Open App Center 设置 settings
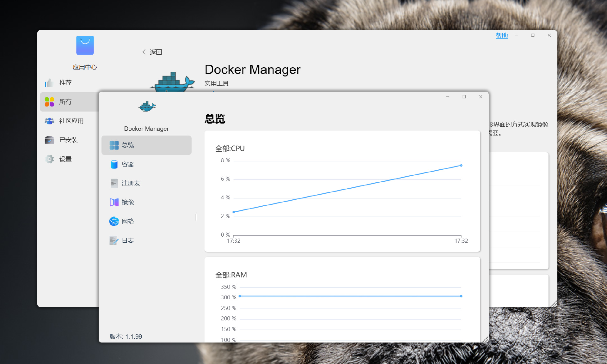This screenshot has height=364, width=607. pyautogui.click(x=65, y=159)
